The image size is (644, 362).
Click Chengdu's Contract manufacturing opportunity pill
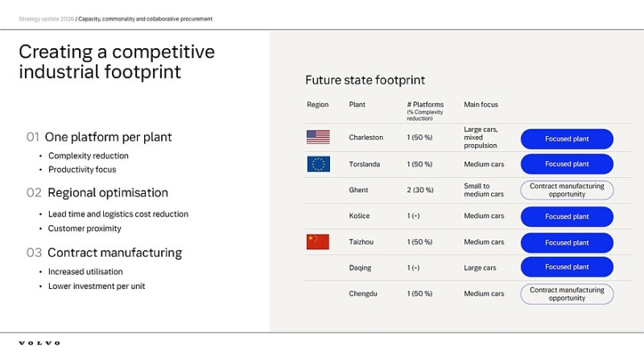pyautogui.click(x=567, y=294)
